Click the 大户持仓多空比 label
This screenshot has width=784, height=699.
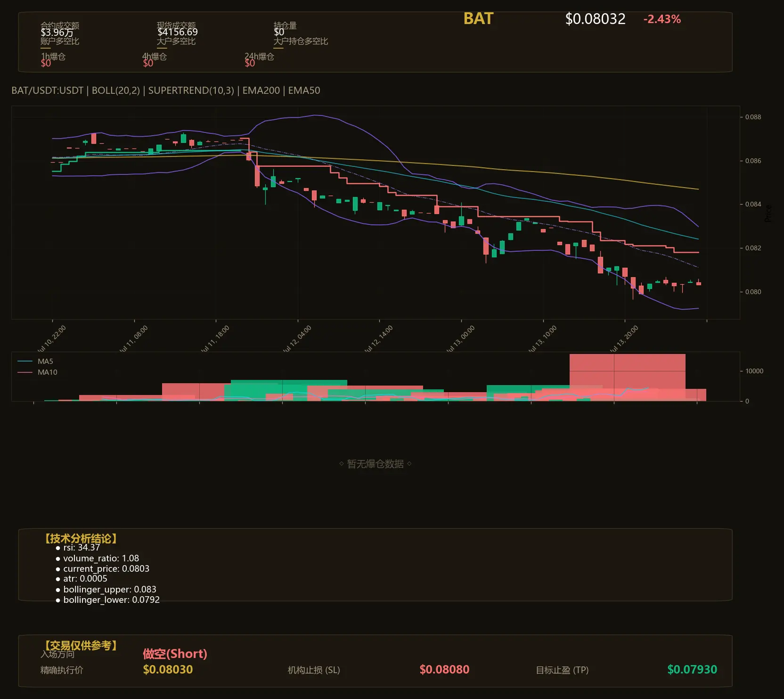click(x=301, y=41)
